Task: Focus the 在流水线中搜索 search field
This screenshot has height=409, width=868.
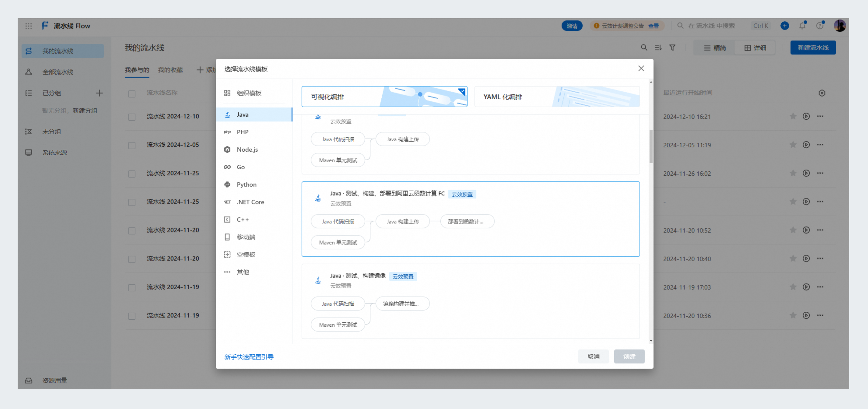Action: coord(723,26)
